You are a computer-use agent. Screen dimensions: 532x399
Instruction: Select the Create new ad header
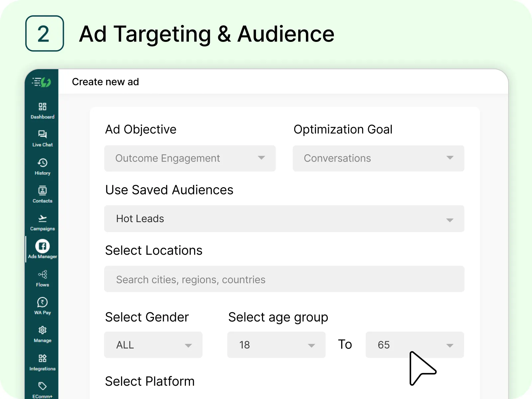click(x=105, y=82)
